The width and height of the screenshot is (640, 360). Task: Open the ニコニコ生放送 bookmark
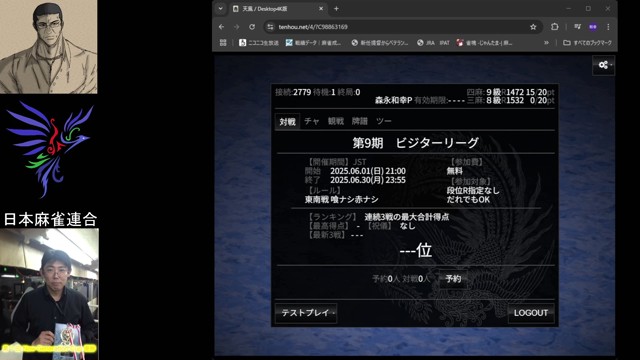click(x=259, y=42)
